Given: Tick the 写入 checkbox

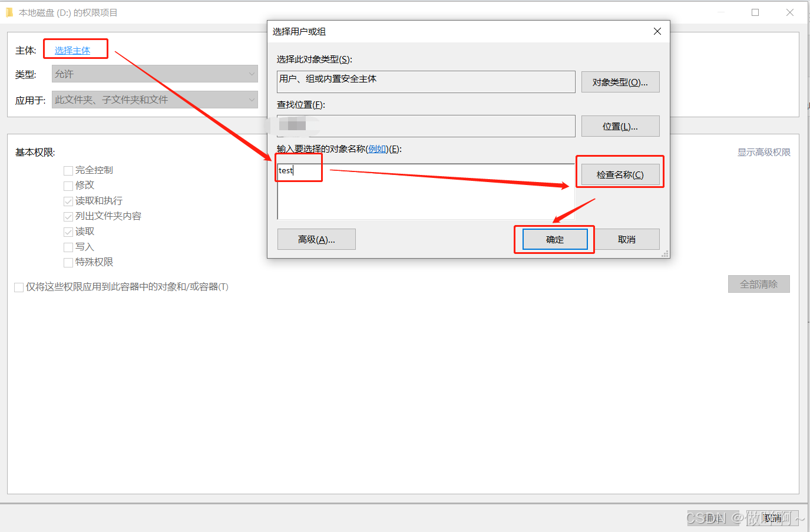Looking at the screenshot, I should click(68, 247).
